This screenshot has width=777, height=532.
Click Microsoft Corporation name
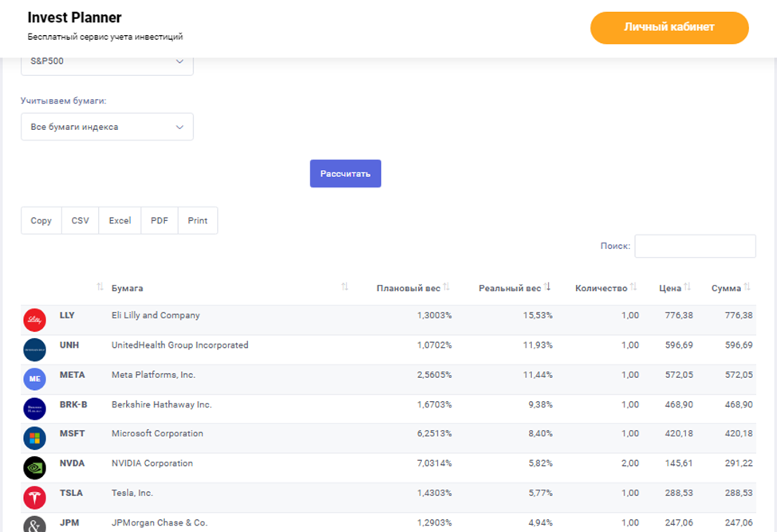[158, 433]
